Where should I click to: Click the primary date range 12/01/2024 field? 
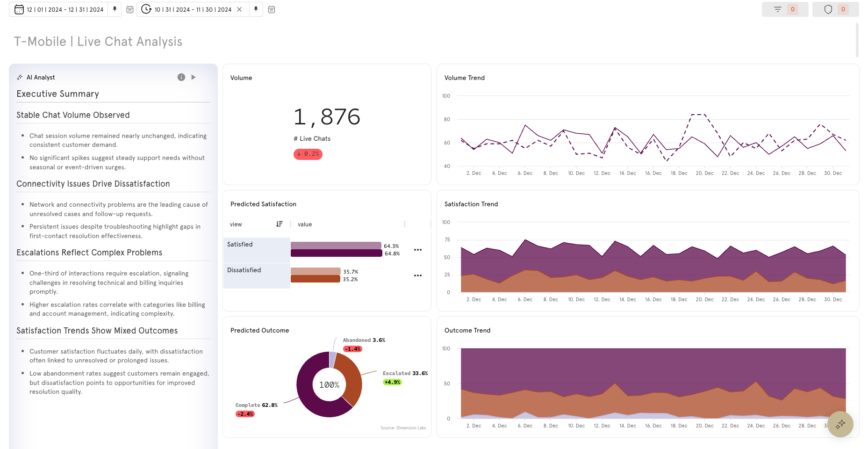click(x=65, y=9)
